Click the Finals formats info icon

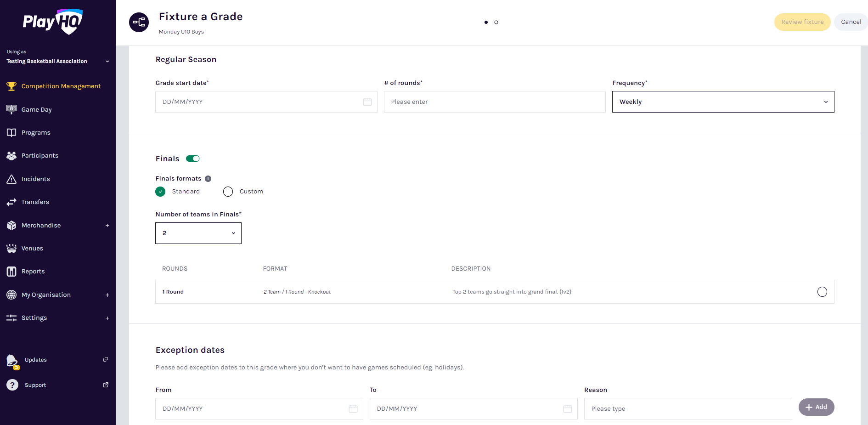pos(208,179)
